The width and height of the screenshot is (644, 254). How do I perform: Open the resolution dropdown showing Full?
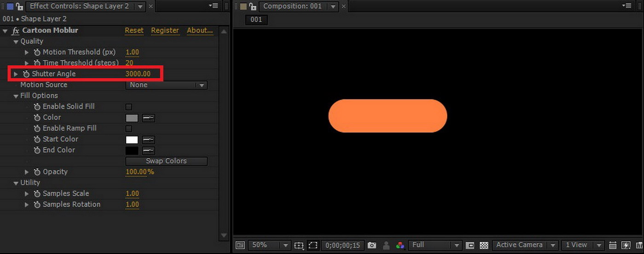tap(435, 245)
